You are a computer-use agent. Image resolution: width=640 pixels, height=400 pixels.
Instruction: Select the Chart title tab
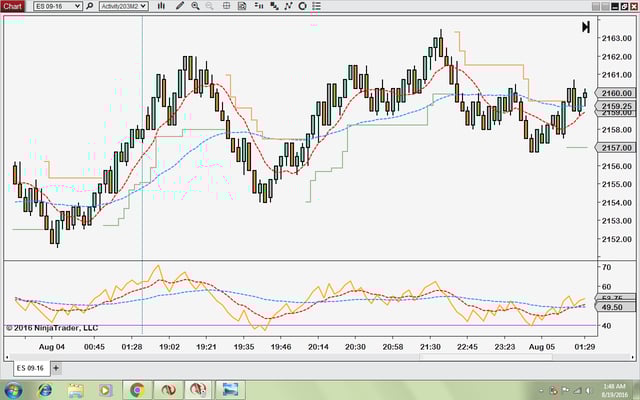12,6
